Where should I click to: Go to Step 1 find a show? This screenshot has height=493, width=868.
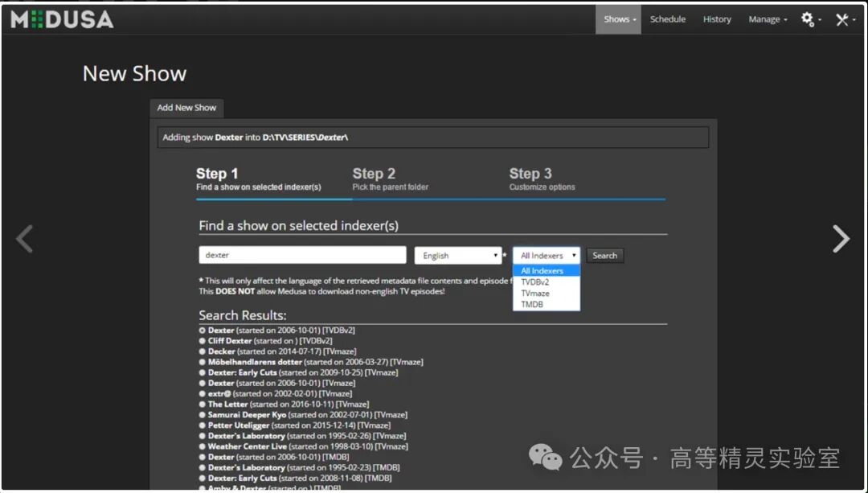click(x=259, y=179)
